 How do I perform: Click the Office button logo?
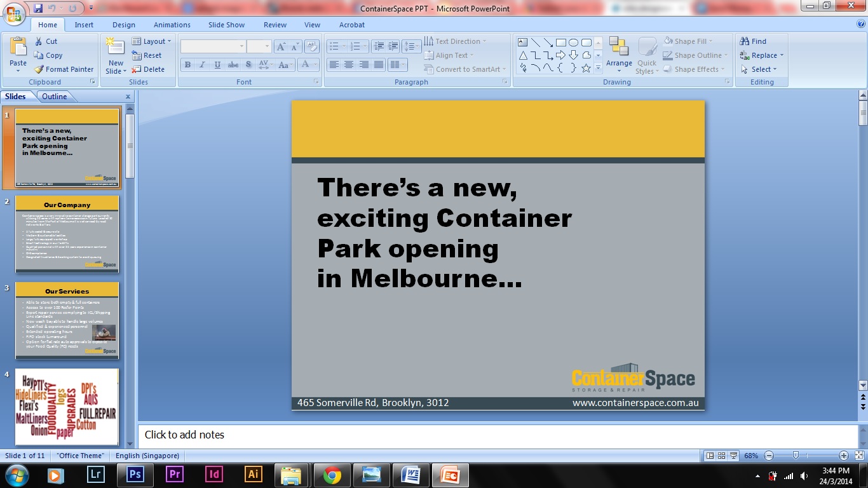[x=14, y=13]
